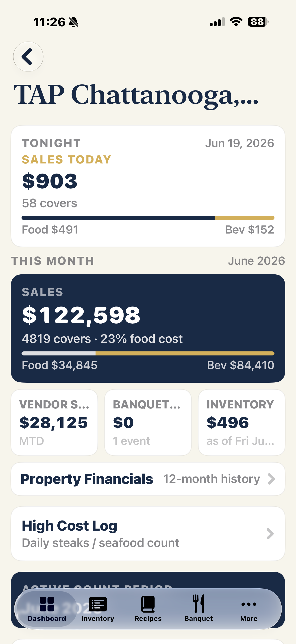Open the Dashboard grid icon

(x=47, y=604)
